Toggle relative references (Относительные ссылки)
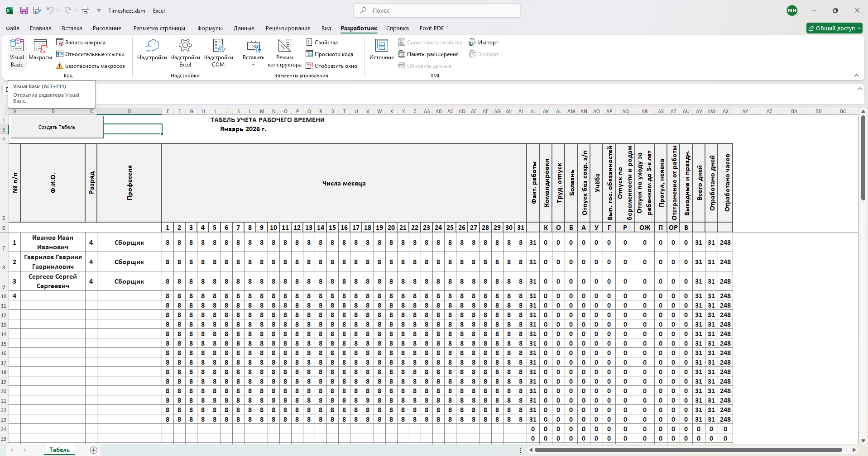The height and width of the screenshot is (456, 868). point(90,54)
